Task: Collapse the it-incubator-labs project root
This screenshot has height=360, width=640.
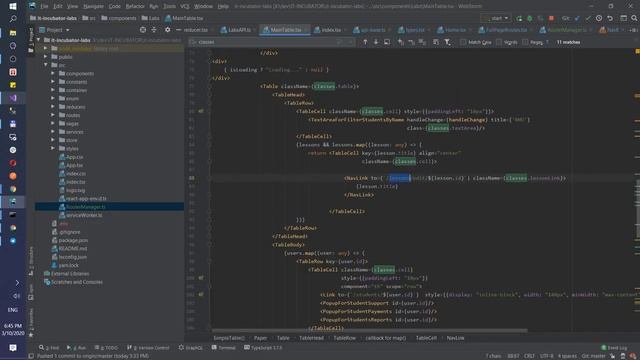Action: coord(39,40)
